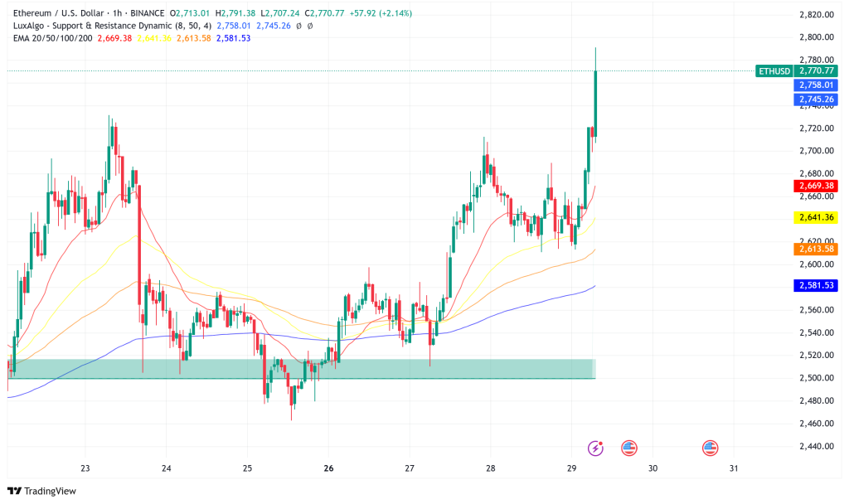Click the blue 2,581.53 EMA legend value
This screenshot has width=849, height=504.
point(233,38)
